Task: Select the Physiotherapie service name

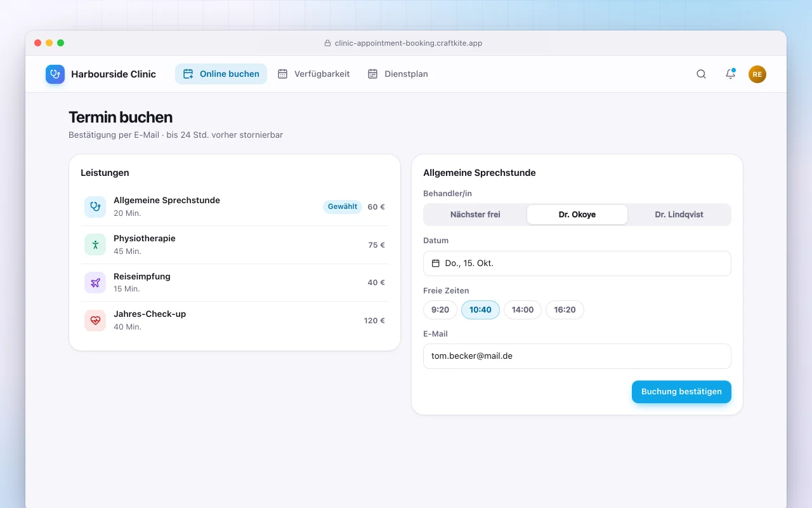Action: 145,238
